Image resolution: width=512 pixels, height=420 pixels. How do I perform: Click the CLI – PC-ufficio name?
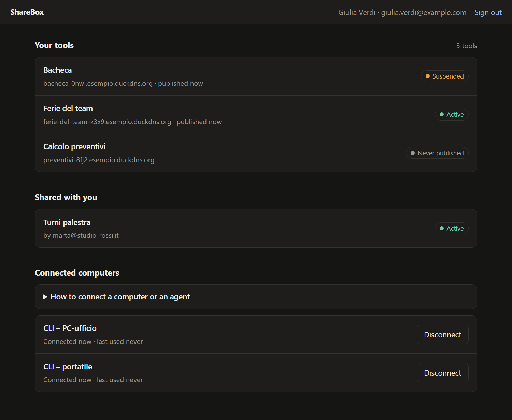point(70,328)
